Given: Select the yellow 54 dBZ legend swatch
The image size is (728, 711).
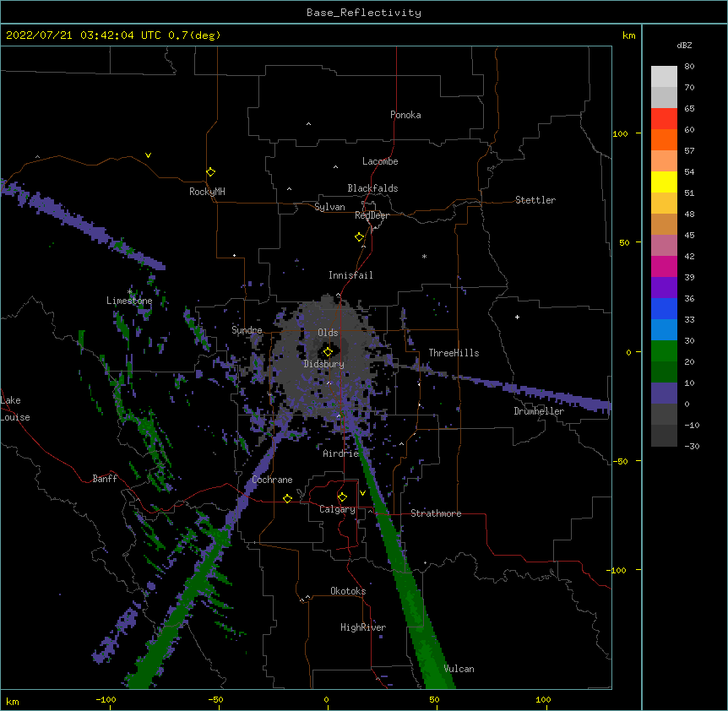Looking at the screenshot, I should point(664,182).
